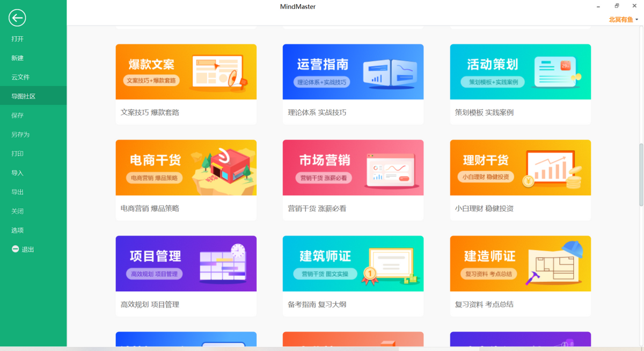Open the 打印 print option
Viewport: 644px width, 351px height.
tap(17, 153)
